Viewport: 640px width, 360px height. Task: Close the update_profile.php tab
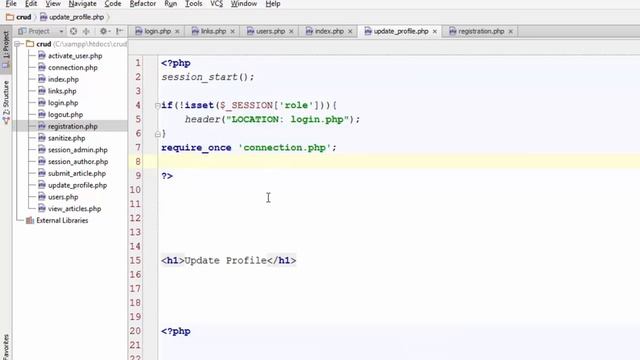[435, 31]
